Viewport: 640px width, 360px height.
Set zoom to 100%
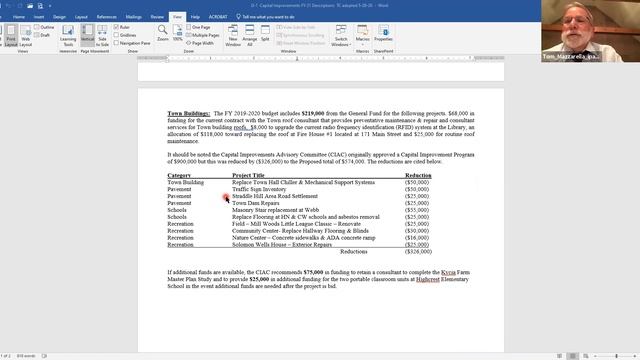point(178,33)
